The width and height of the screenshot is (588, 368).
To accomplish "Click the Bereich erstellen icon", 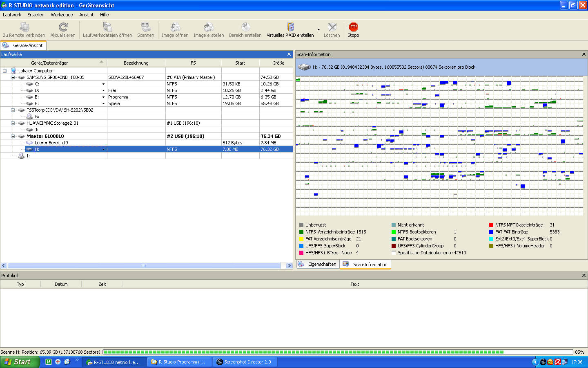I will click(245, 27).
